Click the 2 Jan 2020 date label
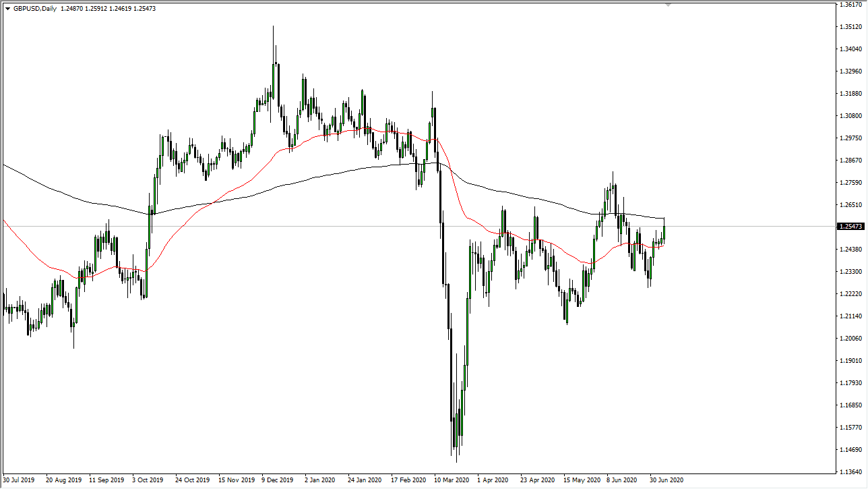Image resolution: width=868 pixels, height=489 pixels. pyautogui.click(x=321, y=480)
